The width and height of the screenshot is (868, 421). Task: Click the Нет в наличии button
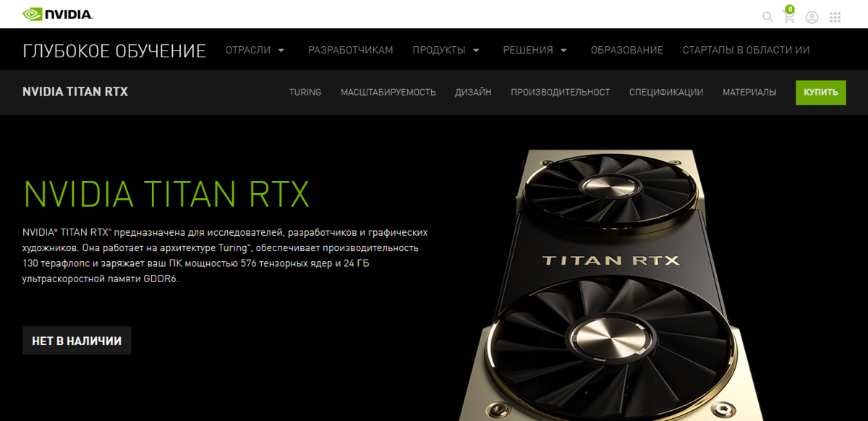coord(77,341)
